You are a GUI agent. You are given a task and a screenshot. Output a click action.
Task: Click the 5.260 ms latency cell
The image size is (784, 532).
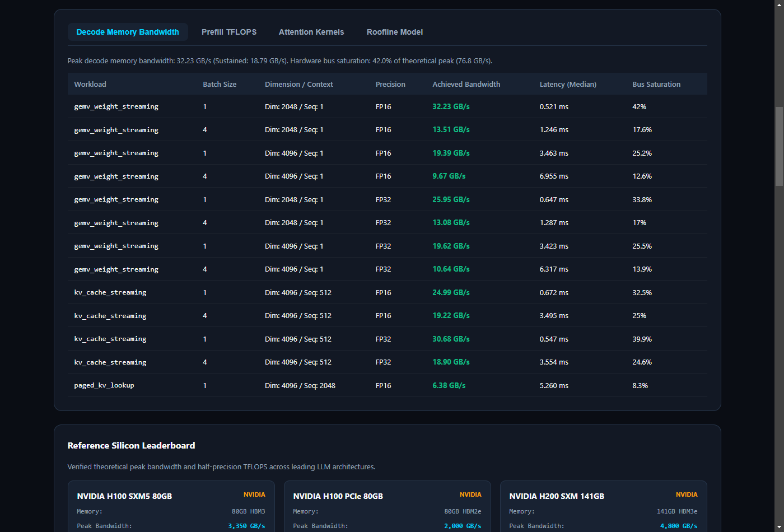click(554, 385)
